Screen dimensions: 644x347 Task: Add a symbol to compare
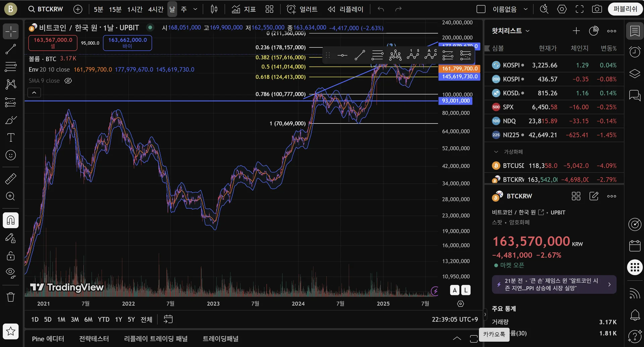pos(78,9)
